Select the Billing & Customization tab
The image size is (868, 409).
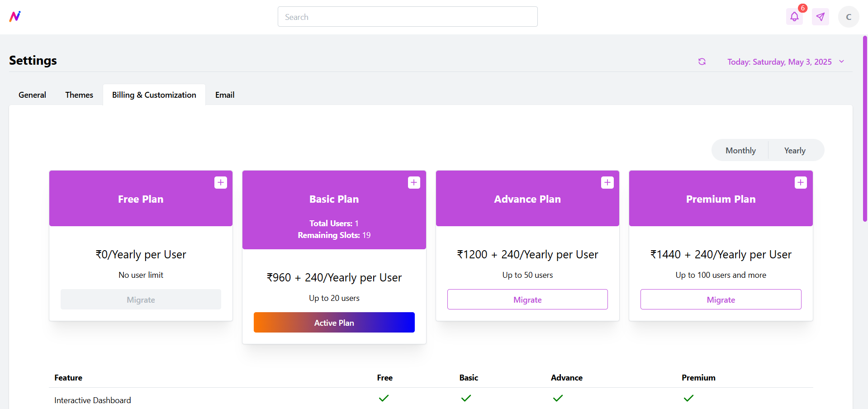coord(154,95)
